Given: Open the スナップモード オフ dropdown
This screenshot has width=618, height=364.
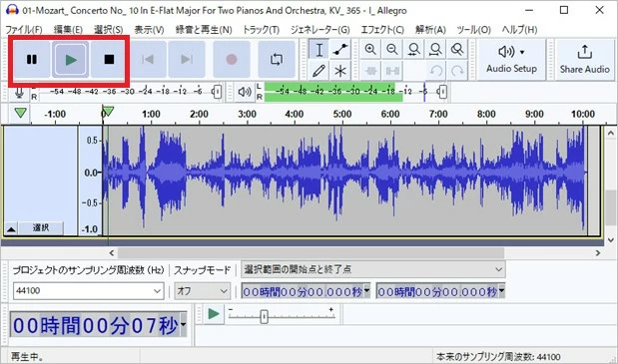Looking at the screenshot, I should click(203, 291).
